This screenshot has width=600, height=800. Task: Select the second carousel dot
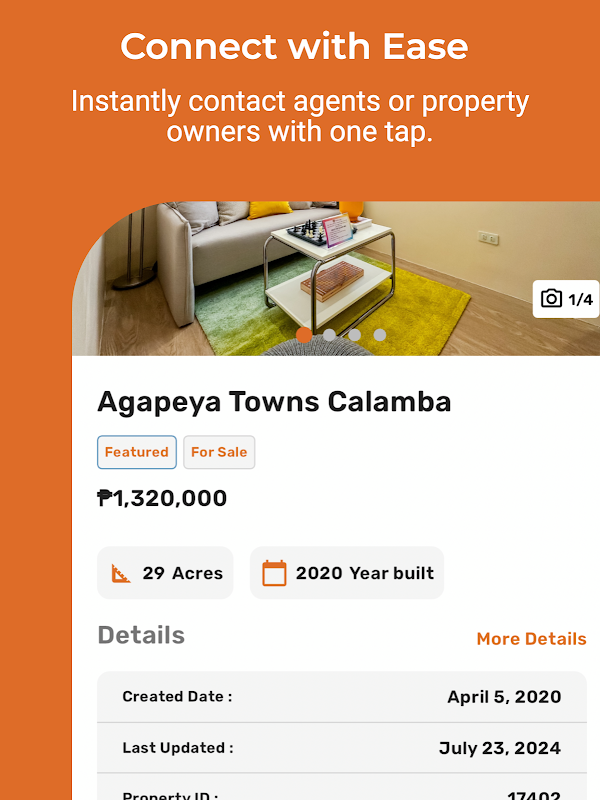click(x=330, y=335)
